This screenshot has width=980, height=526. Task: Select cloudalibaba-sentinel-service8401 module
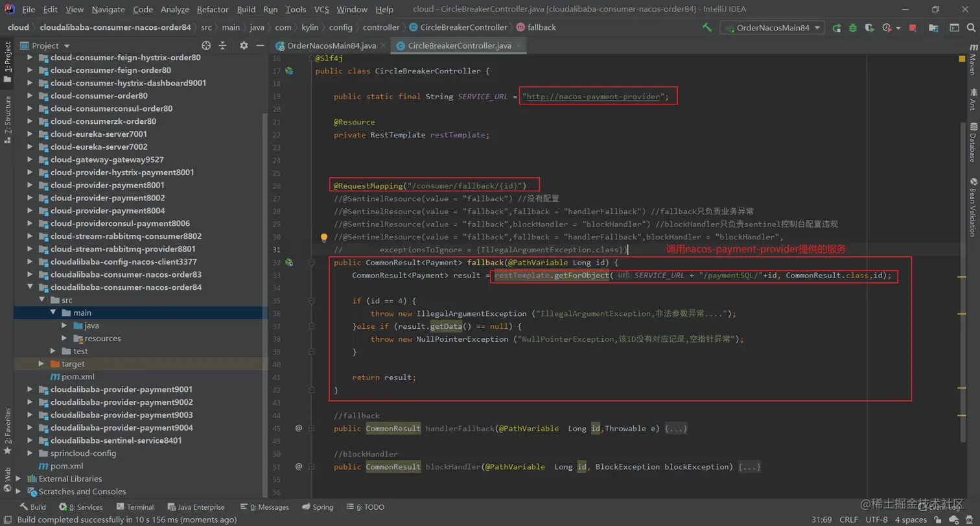[116, 440]
